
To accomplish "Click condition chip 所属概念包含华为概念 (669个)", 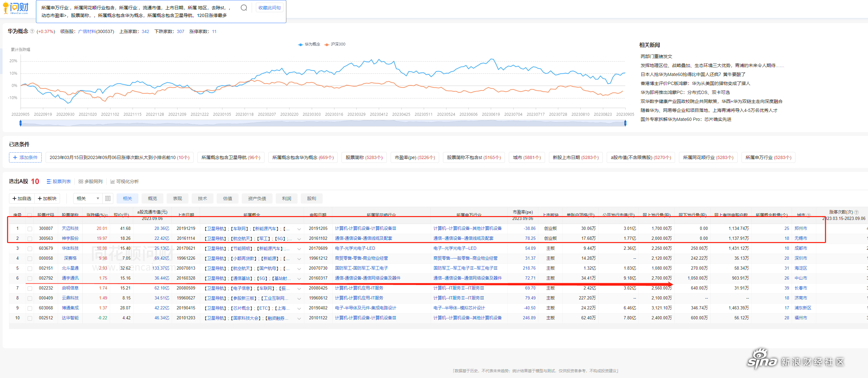I will coord(303,157).
